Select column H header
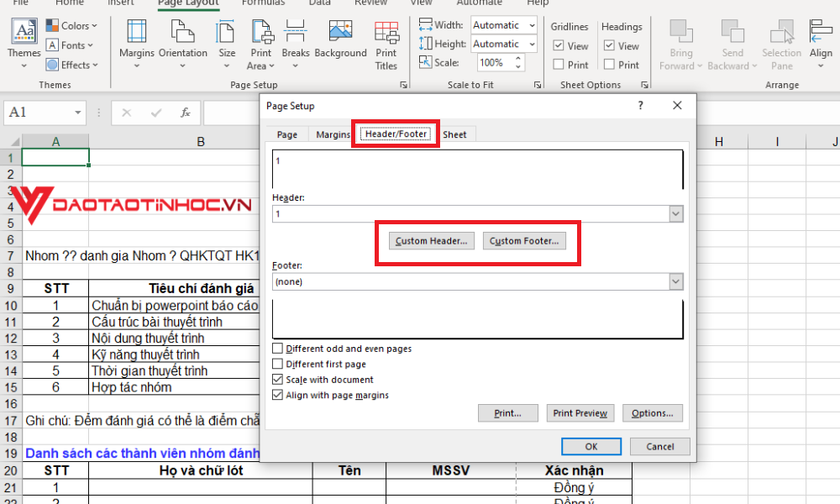Screen dimensions: 840x504 coord(719,141)
